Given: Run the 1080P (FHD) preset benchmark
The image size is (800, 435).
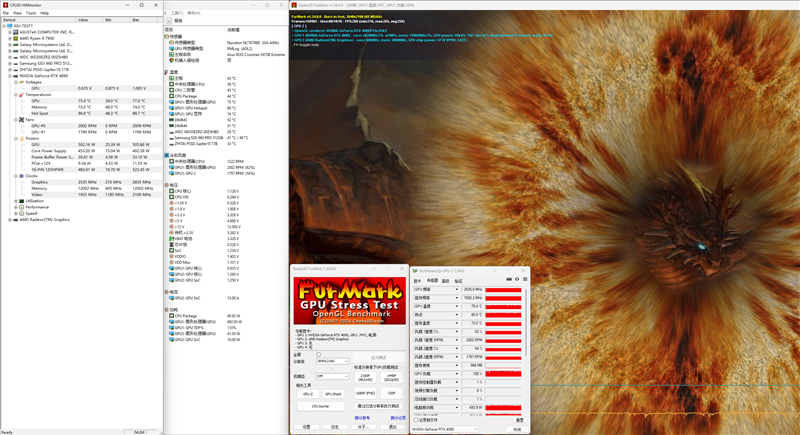Looking at the screenshot, I should 365,393.
